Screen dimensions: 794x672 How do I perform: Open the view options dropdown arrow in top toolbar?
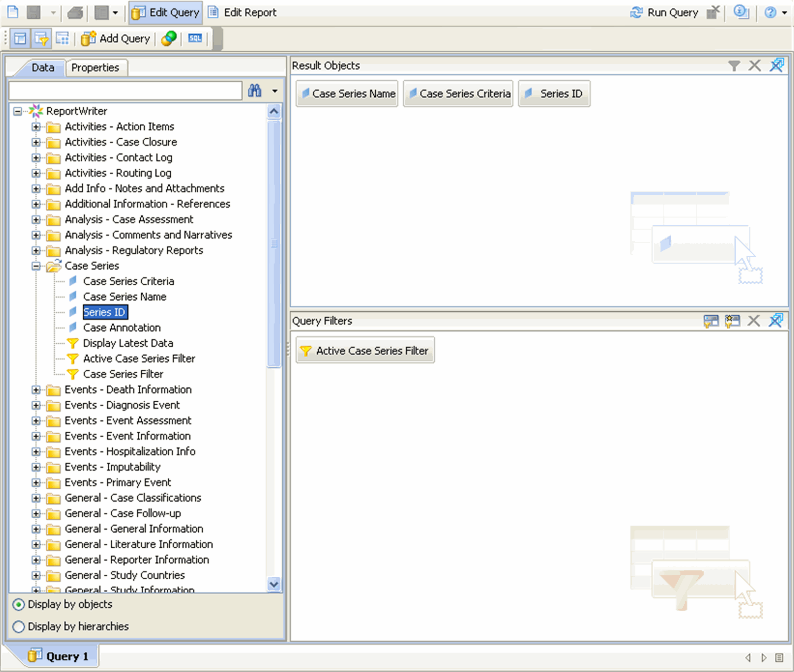(115, 13)
